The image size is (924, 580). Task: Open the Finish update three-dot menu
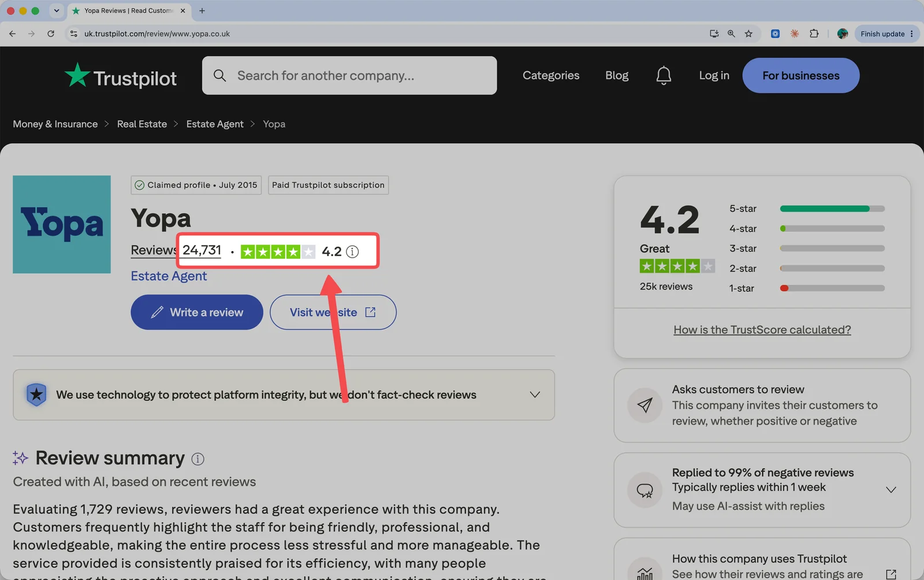[912, 34]
